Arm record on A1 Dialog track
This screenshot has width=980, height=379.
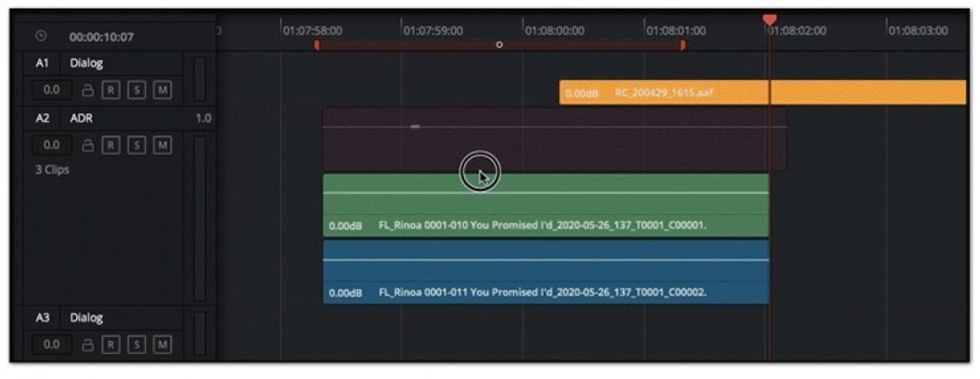(111, 90)
